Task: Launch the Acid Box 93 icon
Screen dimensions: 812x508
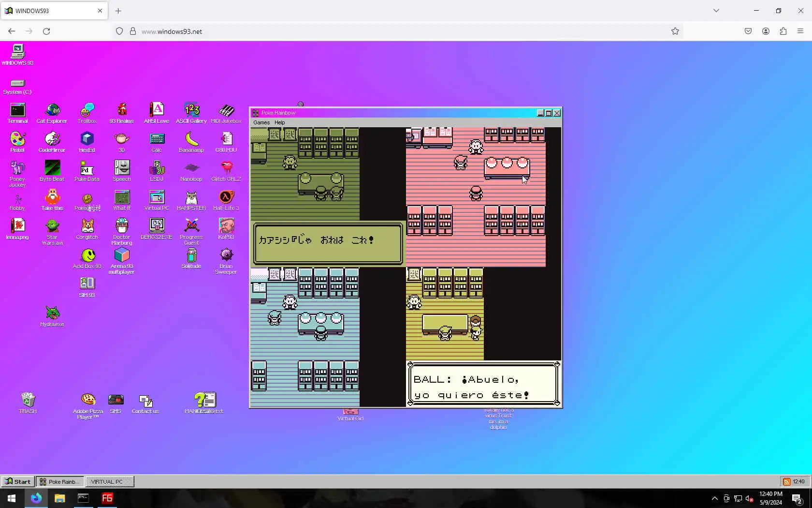Action: (87, 258)
